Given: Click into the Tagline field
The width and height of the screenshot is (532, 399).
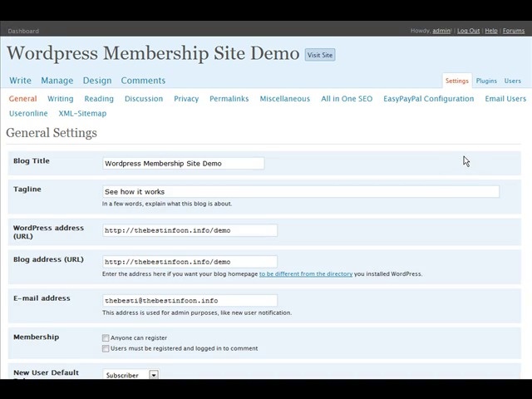Looking at the screenshot, I should pos(301,192).
